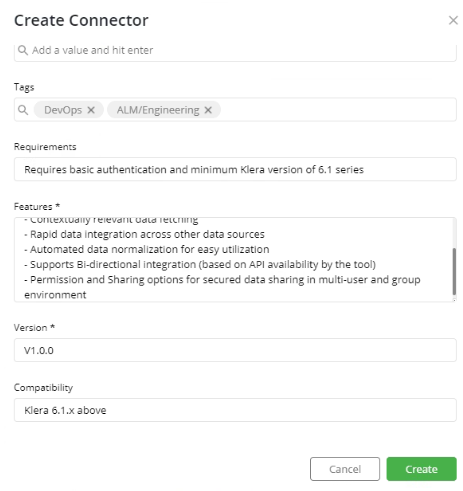The width and height of the screenshot is (463, 491).
Task: Click the Create button
Action: [x=421, y=469]
